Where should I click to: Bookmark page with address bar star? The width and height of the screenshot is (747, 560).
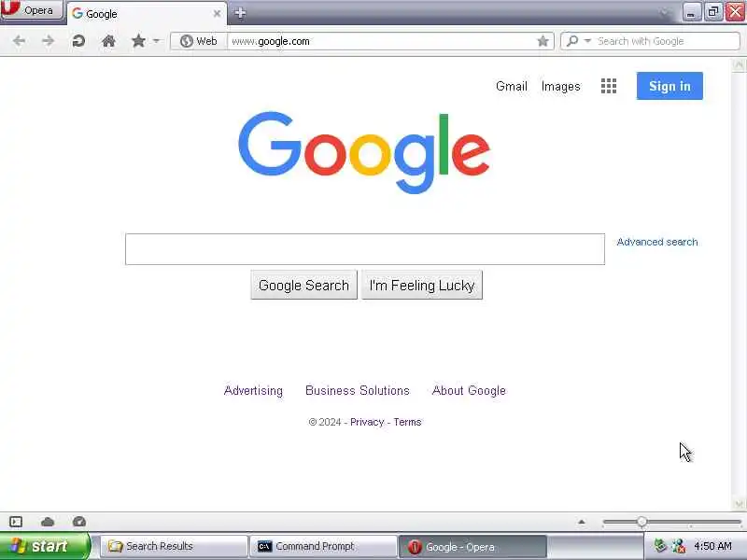click(543, 41)
